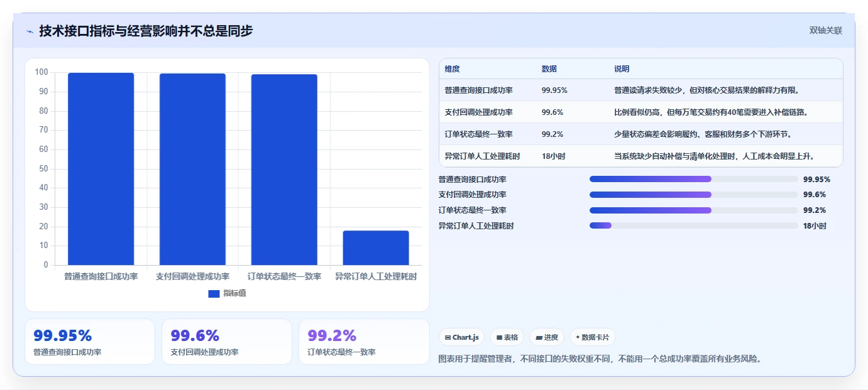
Task: Click the table cell 99.2%
Action: pos(552,134)
